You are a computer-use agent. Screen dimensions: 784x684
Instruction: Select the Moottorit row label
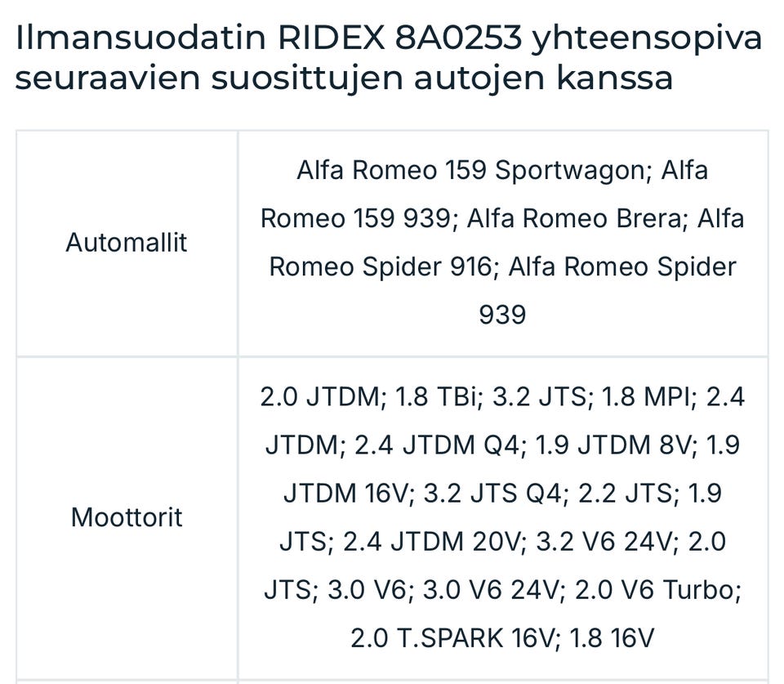(x=127, y=517)
